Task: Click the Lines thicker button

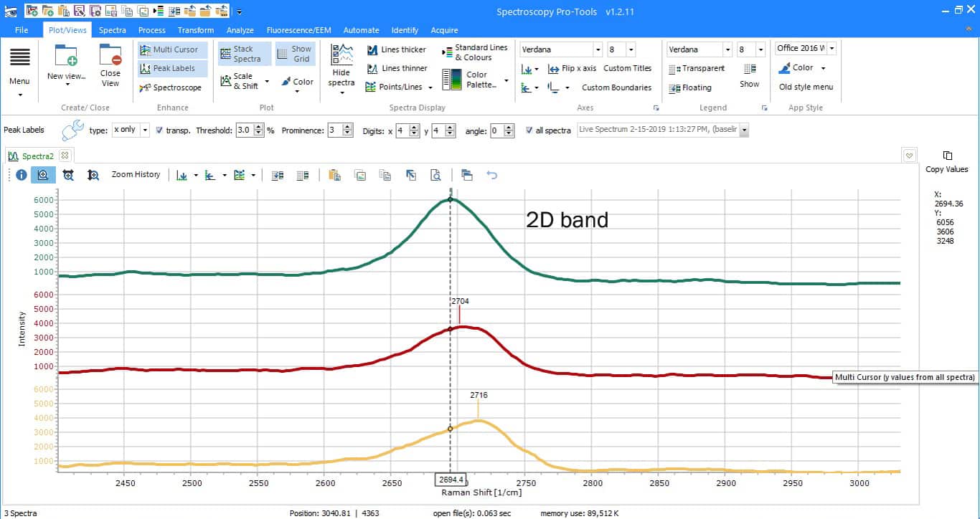Action: coord(397,50)
